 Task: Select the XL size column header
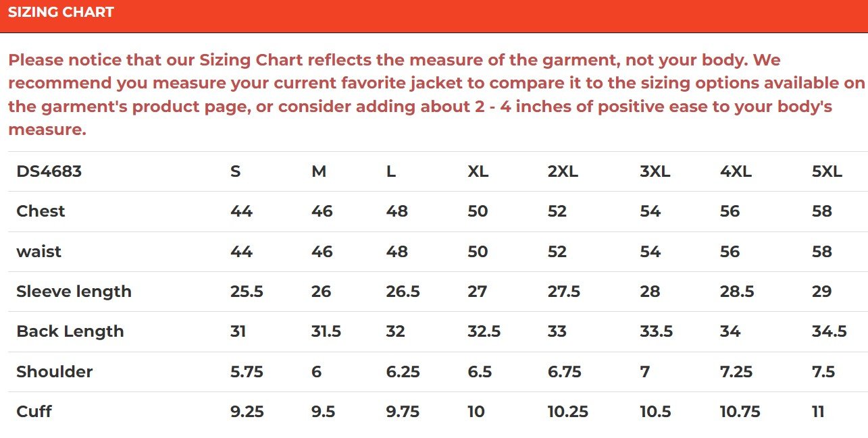point(478,171)
